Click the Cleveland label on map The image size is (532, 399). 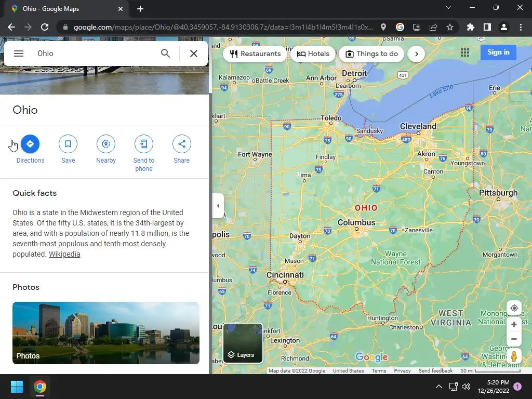(x=418, y=126)
